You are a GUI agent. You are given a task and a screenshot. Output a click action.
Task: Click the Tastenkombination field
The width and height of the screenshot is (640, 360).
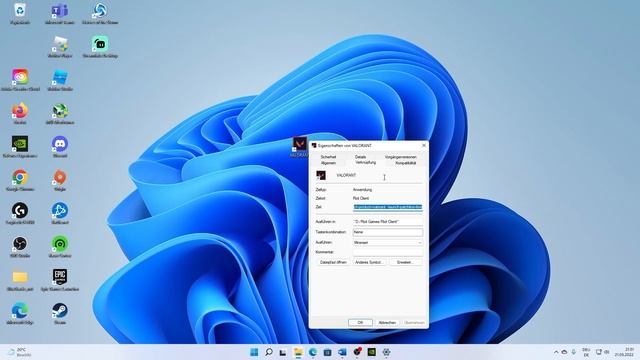pyautogui.click(x=388, y=232)
